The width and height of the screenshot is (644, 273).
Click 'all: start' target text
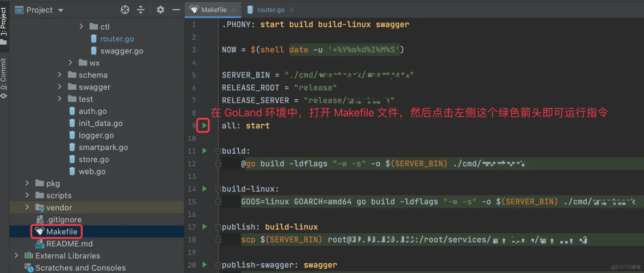246,125
